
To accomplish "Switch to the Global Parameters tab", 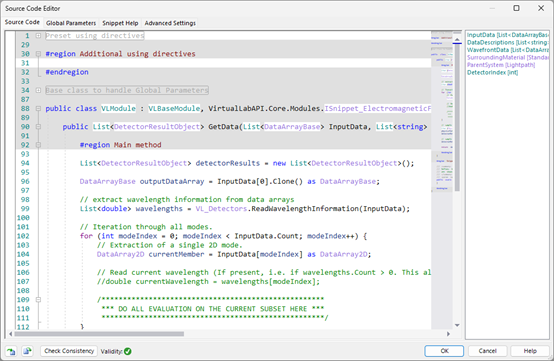I will 71,23.
